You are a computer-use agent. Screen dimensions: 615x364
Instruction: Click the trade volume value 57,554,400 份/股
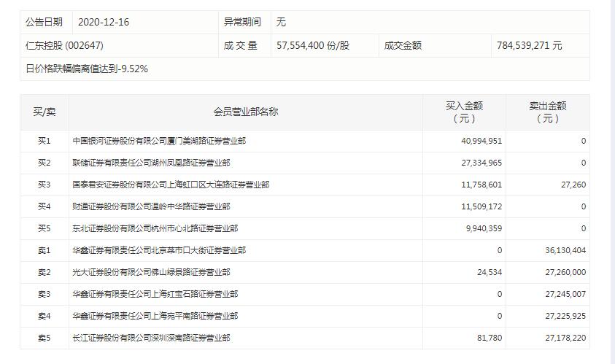313,46
